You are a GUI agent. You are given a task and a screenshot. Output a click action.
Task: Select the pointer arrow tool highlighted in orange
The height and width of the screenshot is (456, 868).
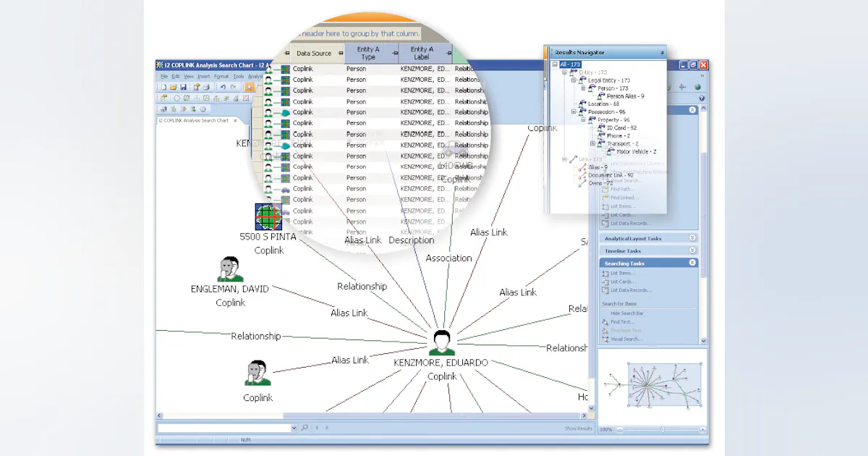click(x=250, y=87)
